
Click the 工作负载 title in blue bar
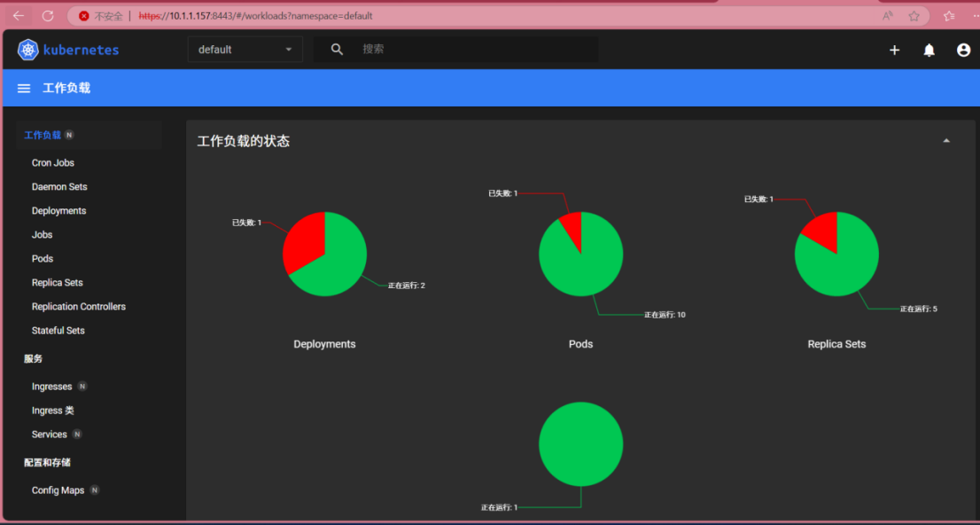[x=66, y=88]
